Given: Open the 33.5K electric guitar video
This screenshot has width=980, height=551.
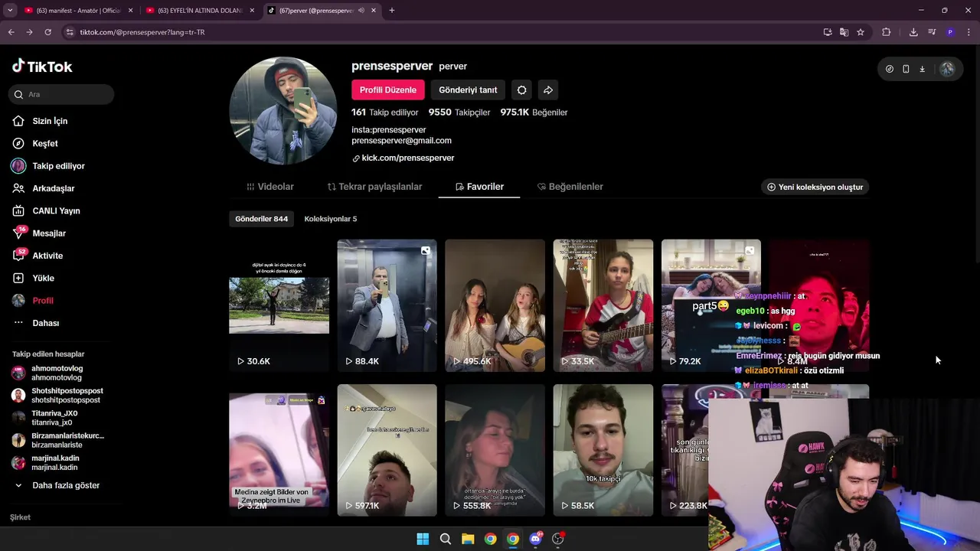Looking at the screenshot, I should click(603, 305).
